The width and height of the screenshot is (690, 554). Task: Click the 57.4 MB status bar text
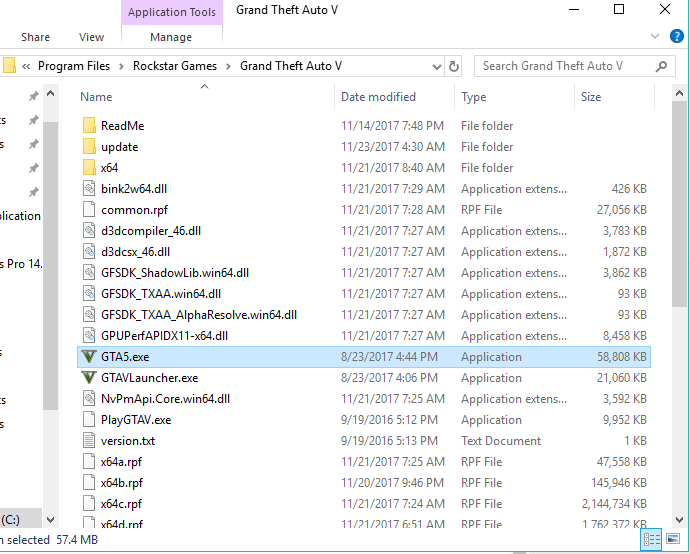pos(77,540)
